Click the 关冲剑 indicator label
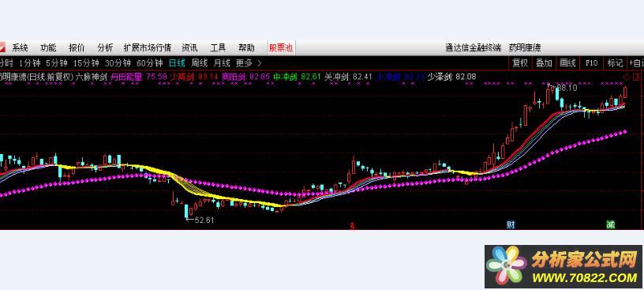 [x=337, y=77]
